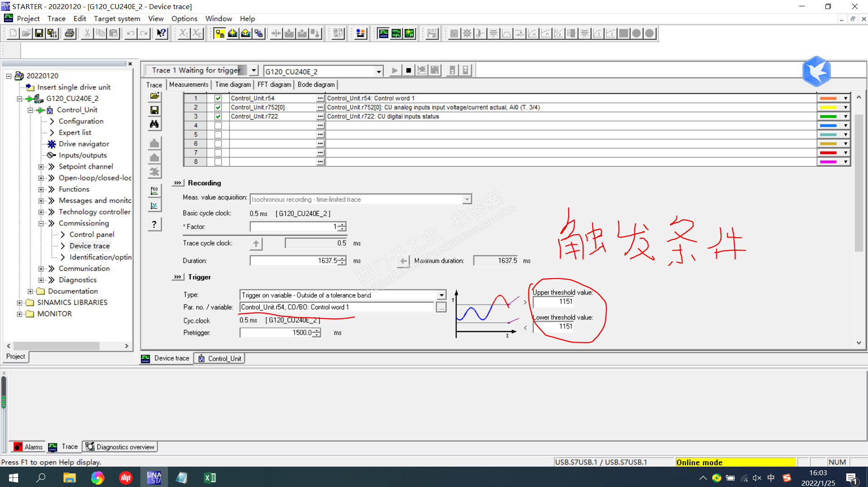Open the signal selector for trace row 1
Screen dimensions: 868x487
point(320,98)
